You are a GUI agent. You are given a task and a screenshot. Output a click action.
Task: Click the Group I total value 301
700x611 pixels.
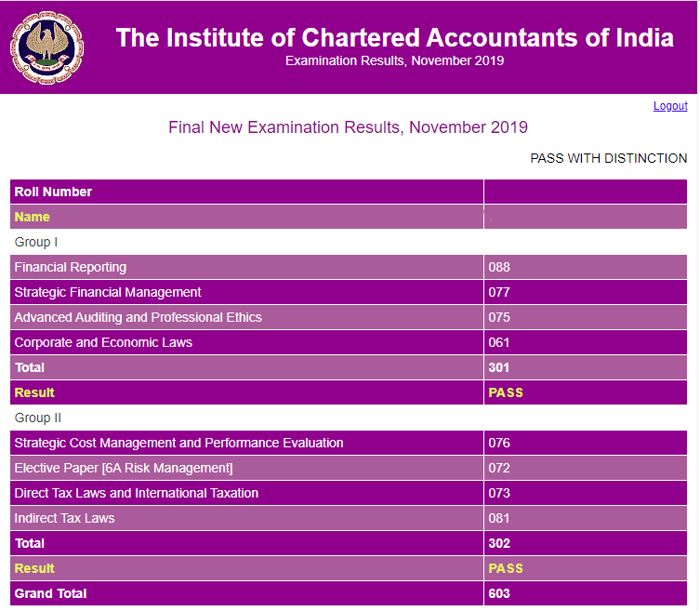point(499,367)
